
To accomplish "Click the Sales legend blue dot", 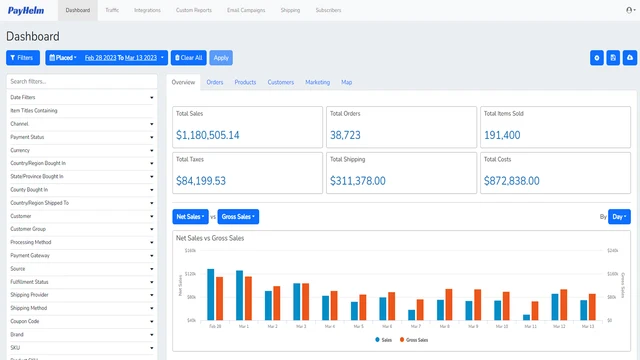I will (x=377, y=340).
